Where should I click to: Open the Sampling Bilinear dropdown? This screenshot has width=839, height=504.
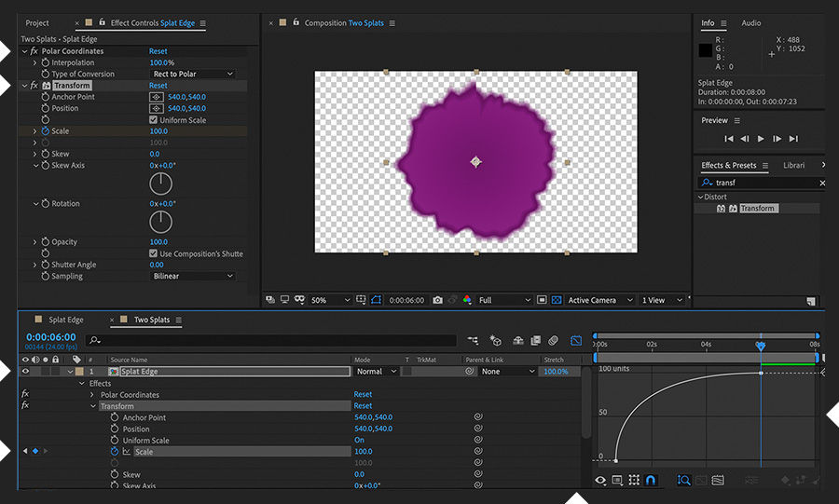point(193,277)
